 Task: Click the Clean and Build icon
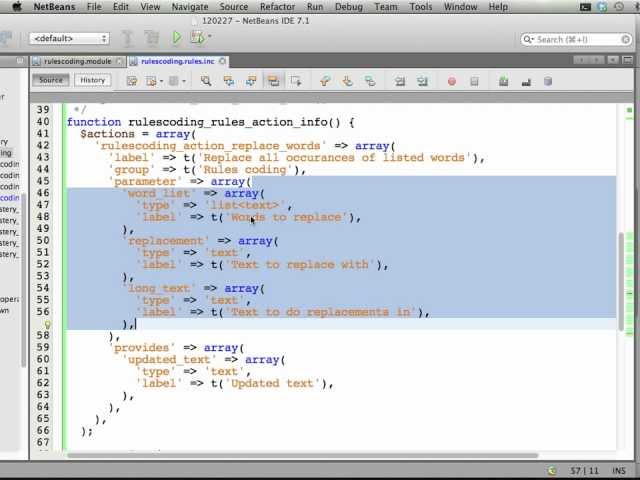151,38
